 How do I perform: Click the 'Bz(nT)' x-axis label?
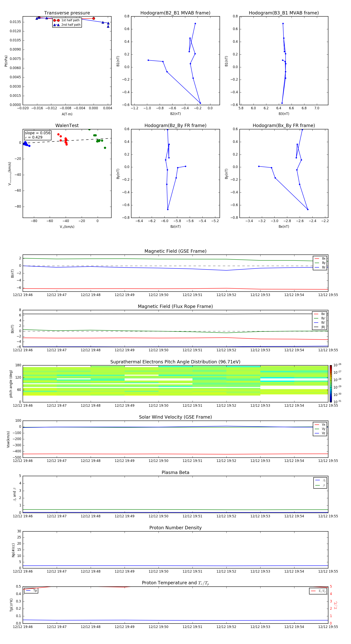click(175, 227)
